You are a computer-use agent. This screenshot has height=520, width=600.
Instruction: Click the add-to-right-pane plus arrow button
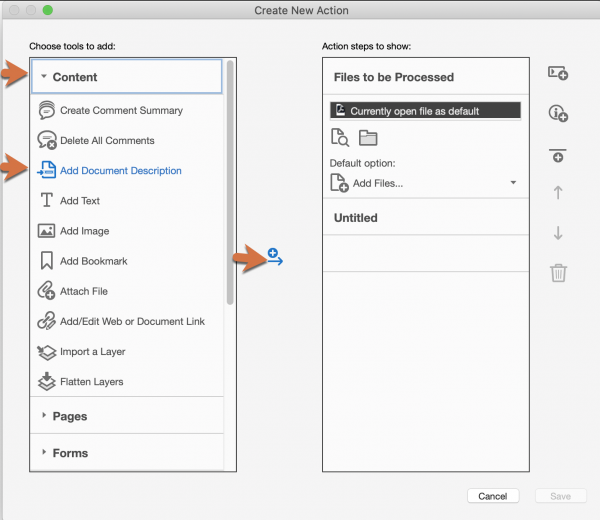(275, 257)
